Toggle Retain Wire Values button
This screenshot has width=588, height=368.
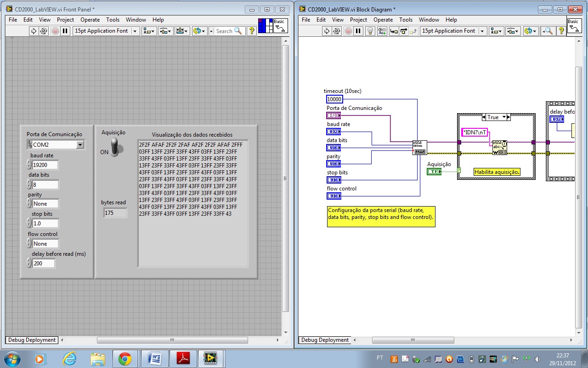click(x=382, y=31)
